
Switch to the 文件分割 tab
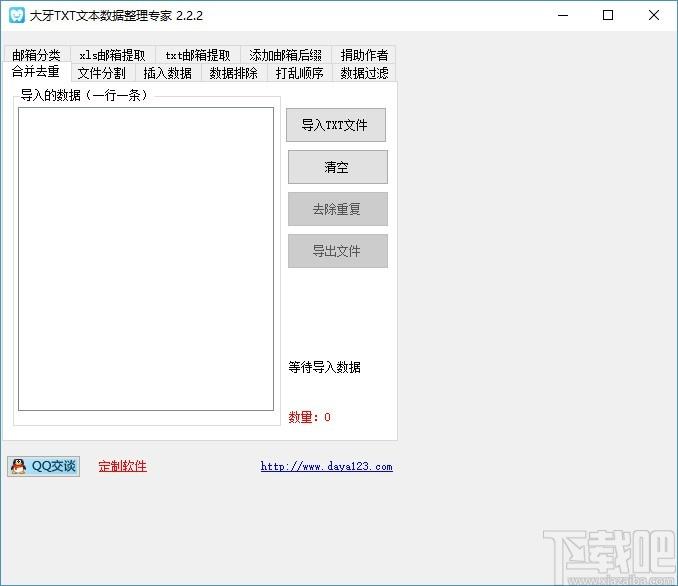[x=102, y=73]
